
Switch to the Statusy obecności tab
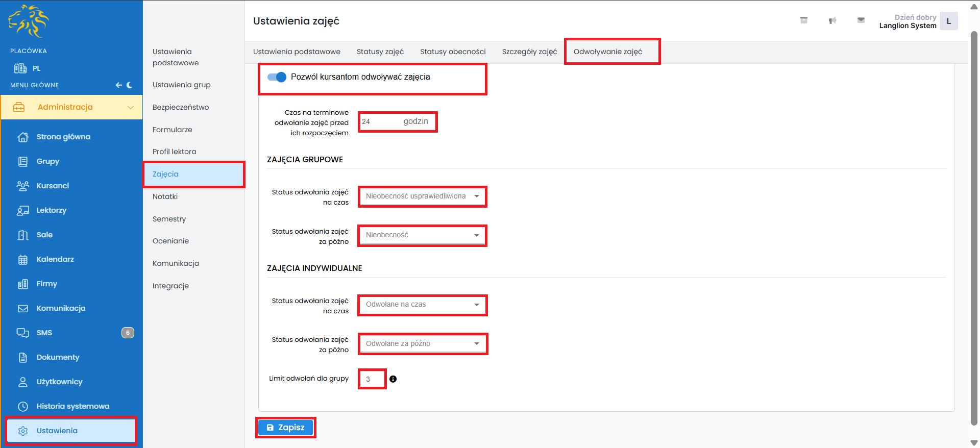[452, 52]
